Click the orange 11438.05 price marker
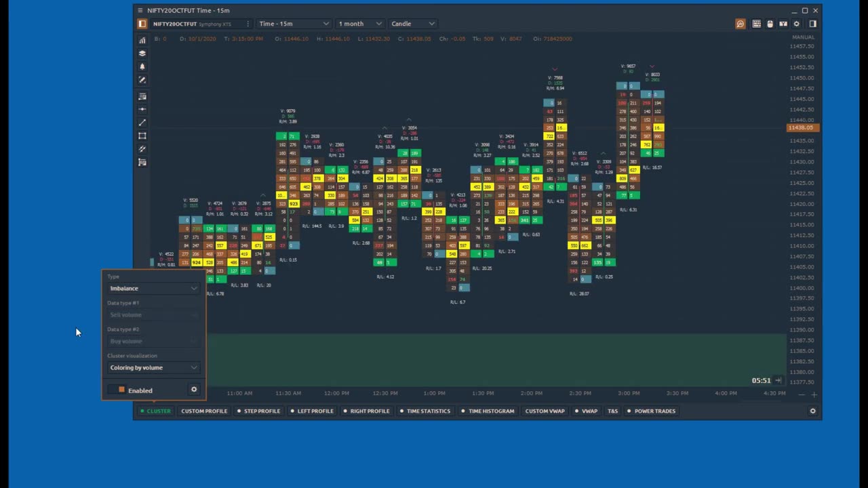Viewport: 868px width, 488px height. [x=803, y=127]
